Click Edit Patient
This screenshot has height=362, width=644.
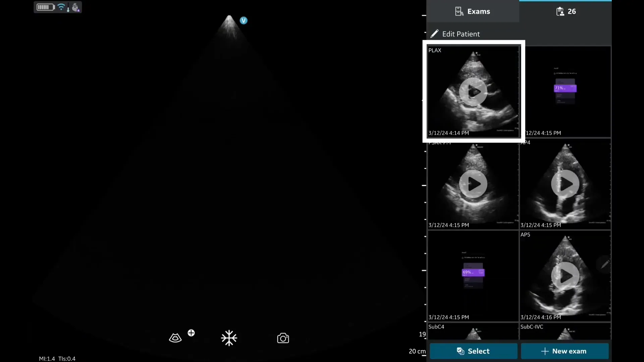click(x=455, y=34)
